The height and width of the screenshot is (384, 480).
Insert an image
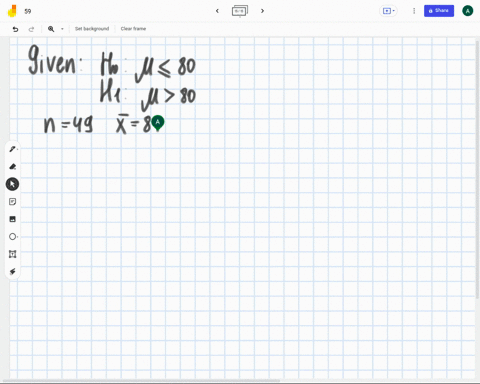(12, 219)
